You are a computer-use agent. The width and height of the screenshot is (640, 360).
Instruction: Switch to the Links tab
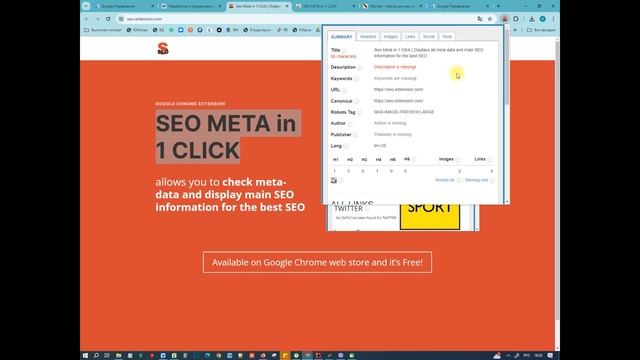(x=410, y=36)
